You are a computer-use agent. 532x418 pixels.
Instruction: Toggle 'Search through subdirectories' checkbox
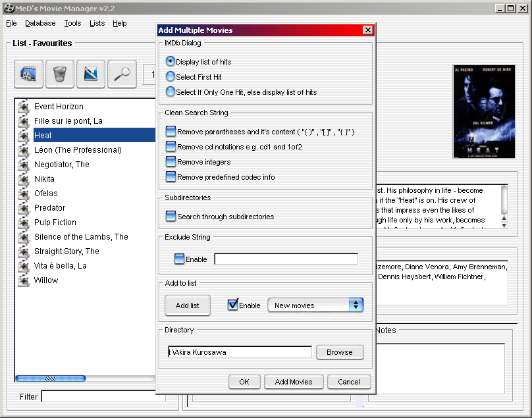[171, 217]
